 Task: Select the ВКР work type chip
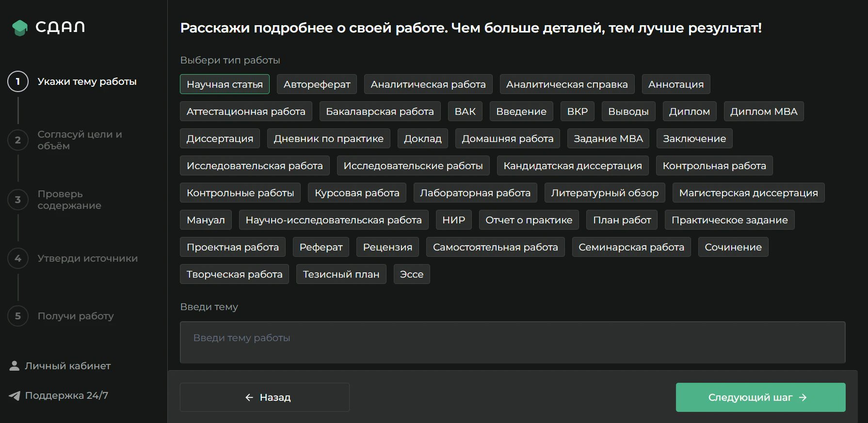point(577,111)
